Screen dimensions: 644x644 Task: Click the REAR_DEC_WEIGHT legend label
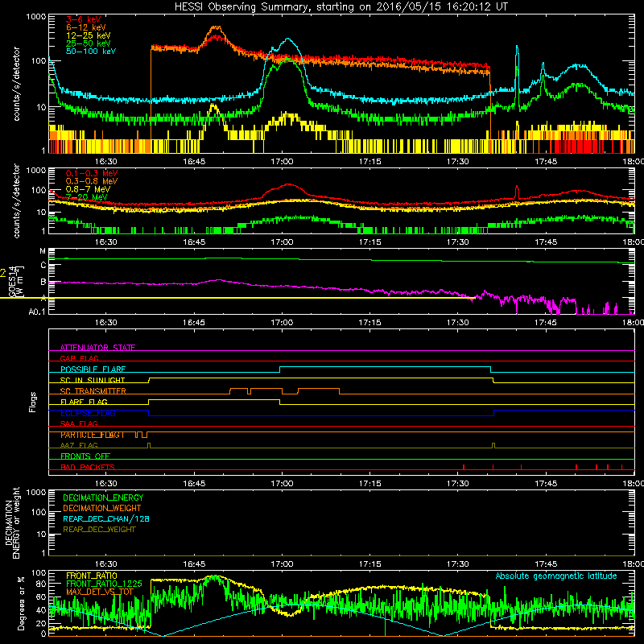[x=99, y=530]
